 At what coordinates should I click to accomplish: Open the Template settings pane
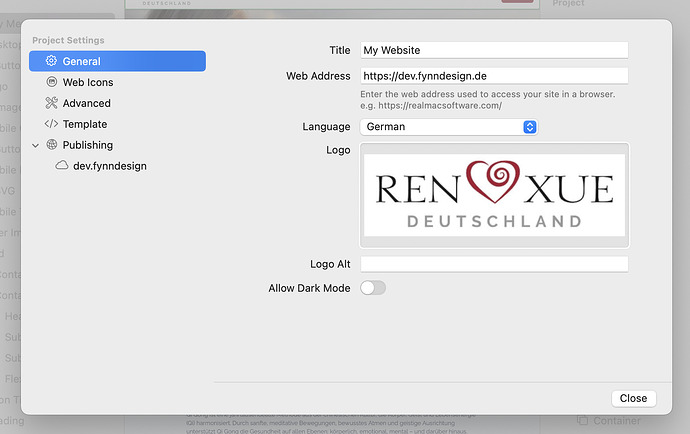(x=117, y=124)
